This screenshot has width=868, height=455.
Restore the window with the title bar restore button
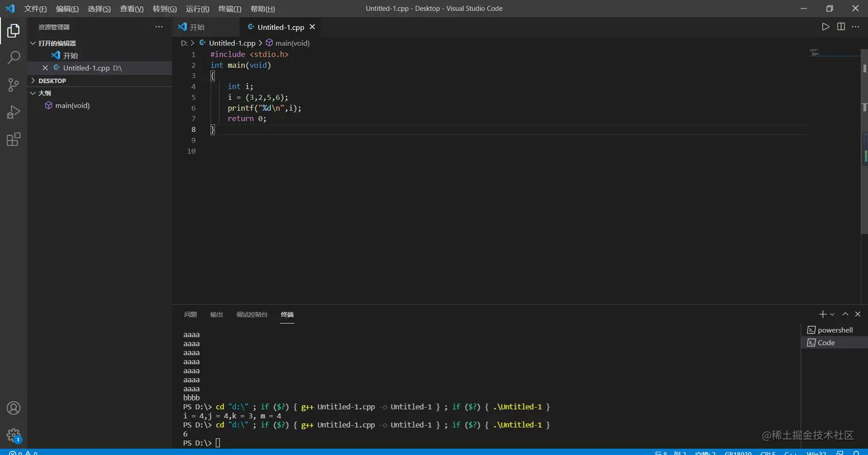pos(830,9)
